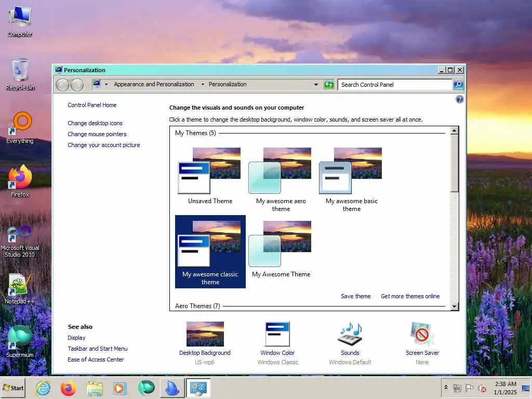Open Firefox from the taskbar
This screenshot has height=399, width=532.
click(x=69, y=388)
